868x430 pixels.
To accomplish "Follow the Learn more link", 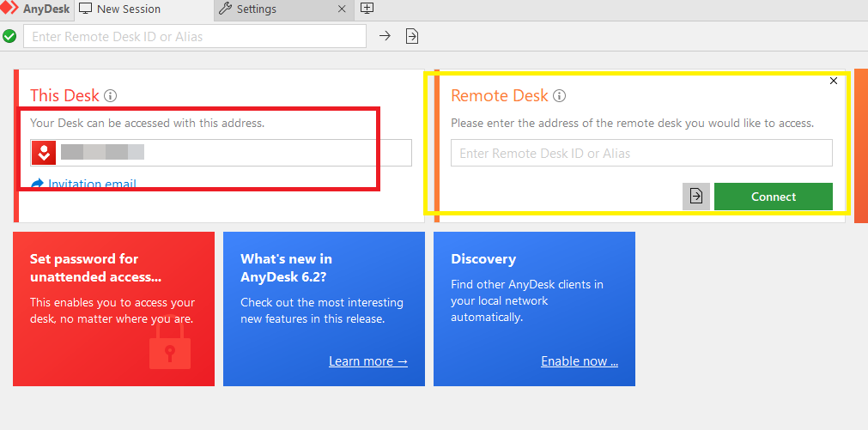I will click(367, 361).
